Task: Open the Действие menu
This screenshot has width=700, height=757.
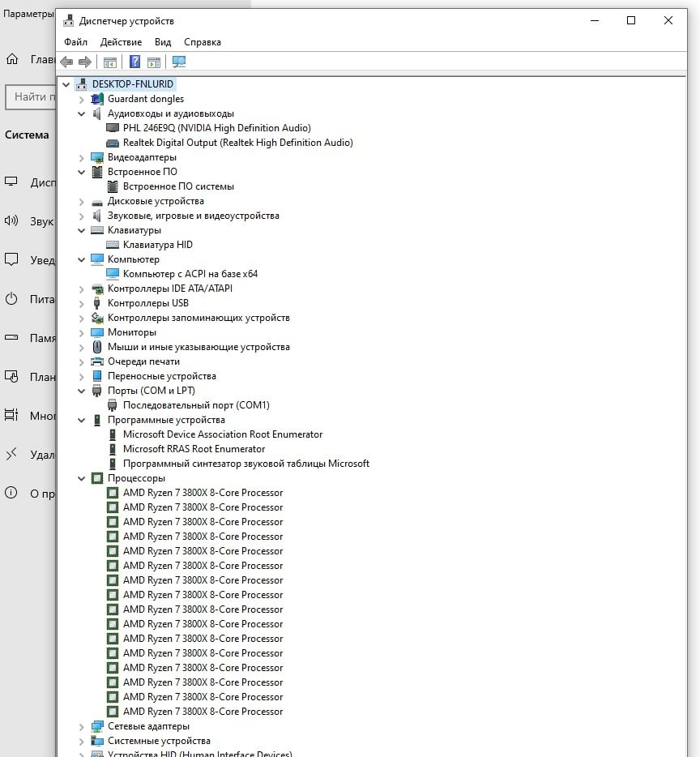Action: click(x=122, y=42)
